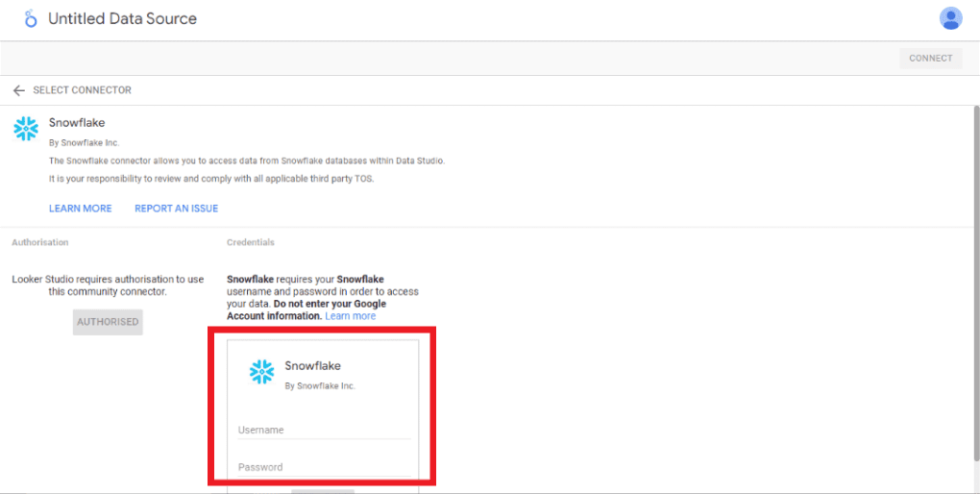Click the Snowflake connector title text

tap(77, 123)
